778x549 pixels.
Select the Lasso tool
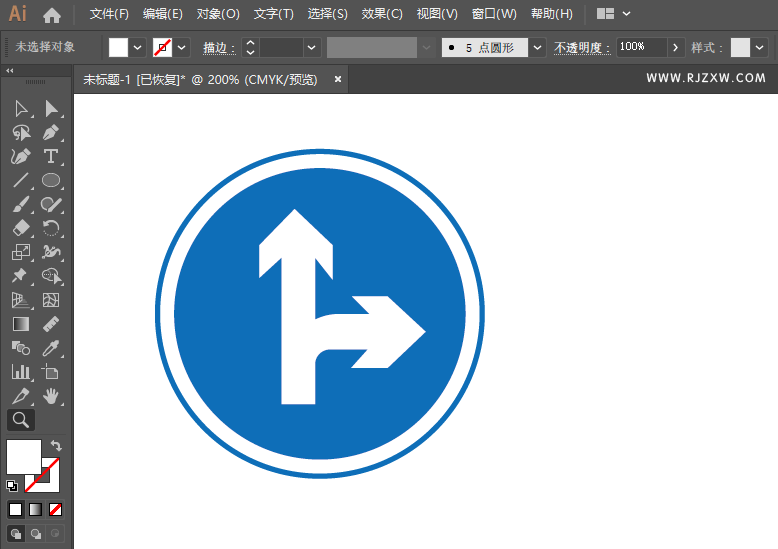pos(21,133)
